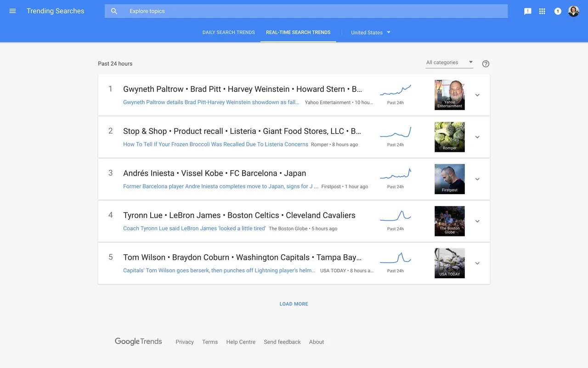View the sparkline chart for Gwyneth Paltrow row
588x368 pixels.
pyautogui.click(x=396, y=90)
